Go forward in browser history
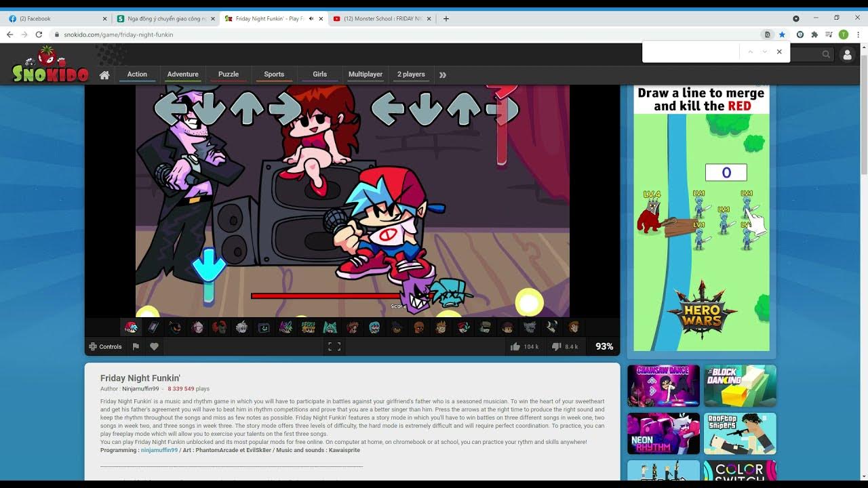 (24, 35)
